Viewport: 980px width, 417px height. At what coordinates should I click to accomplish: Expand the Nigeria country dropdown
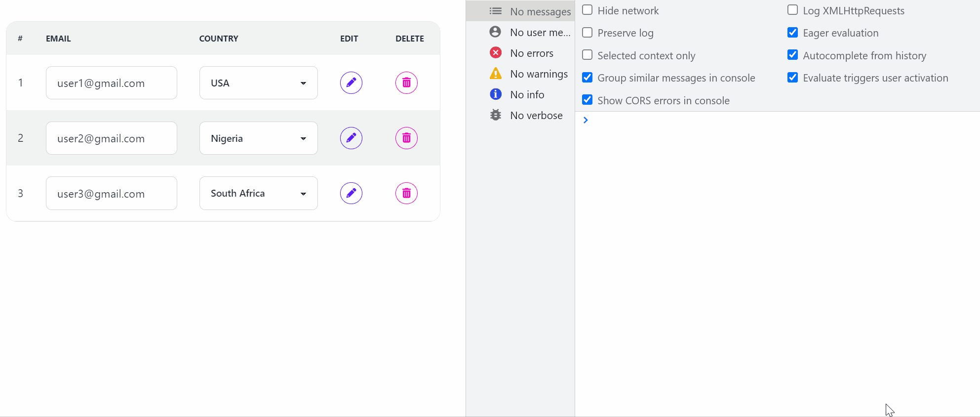click(x=258, y=138)
